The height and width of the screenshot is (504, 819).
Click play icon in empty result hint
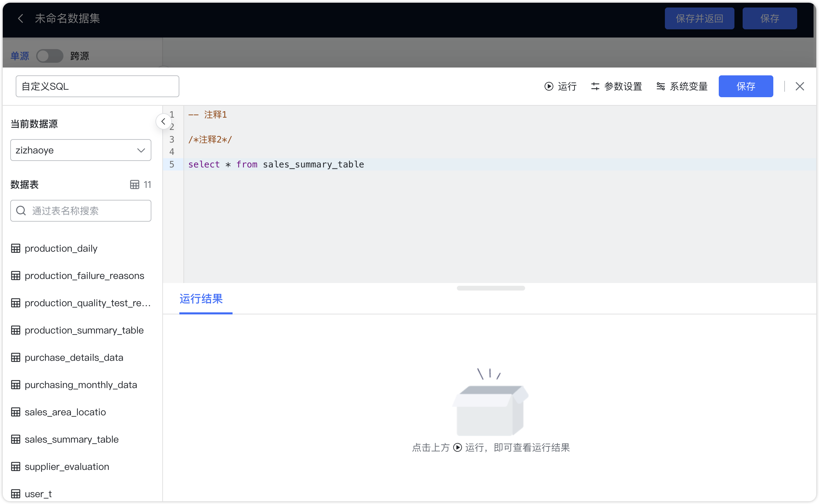pos(458,447)
